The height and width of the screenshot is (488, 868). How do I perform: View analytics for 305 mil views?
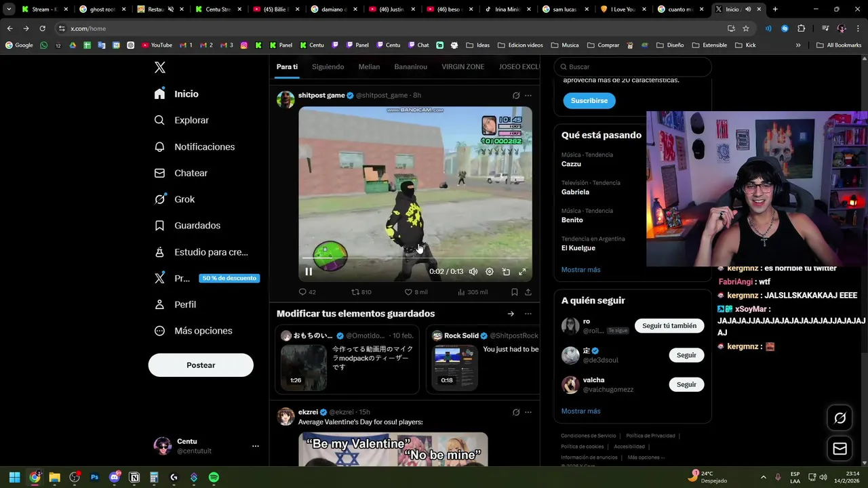[x=473, y=292]
